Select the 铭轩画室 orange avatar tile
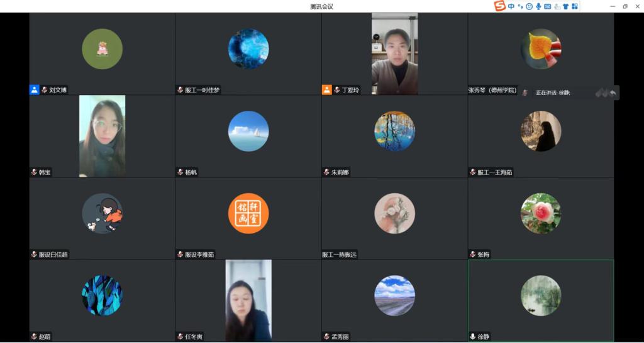644x343 pixels. 248,213
